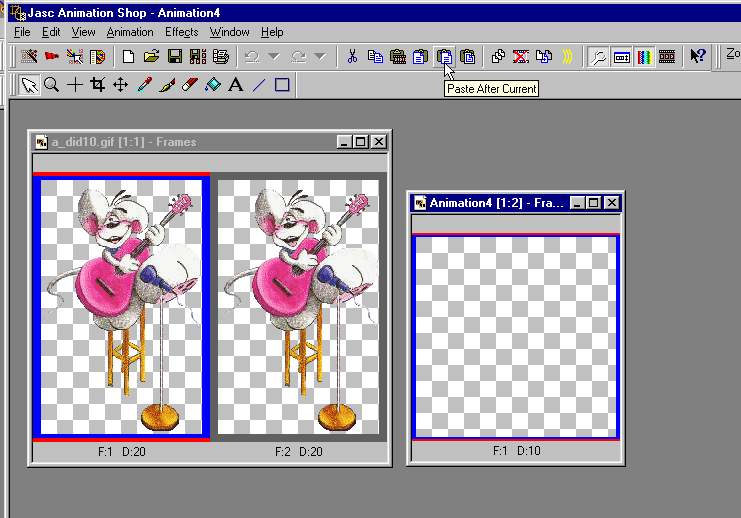
Task: Click the Save Frame As film-and-disk icon
Action: pyautogui.click(x=198, y=57)
